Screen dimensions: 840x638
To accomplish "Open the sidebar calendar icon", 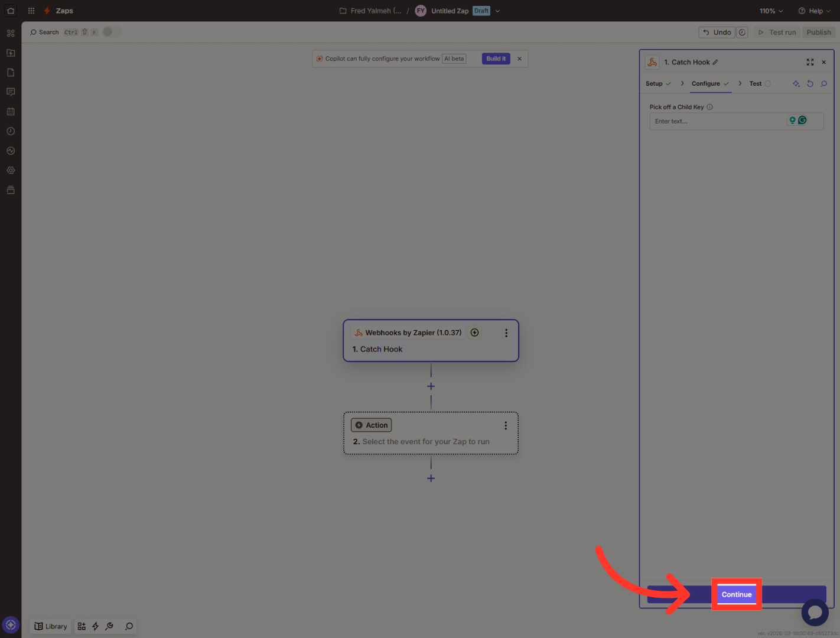I will (11, 111).
